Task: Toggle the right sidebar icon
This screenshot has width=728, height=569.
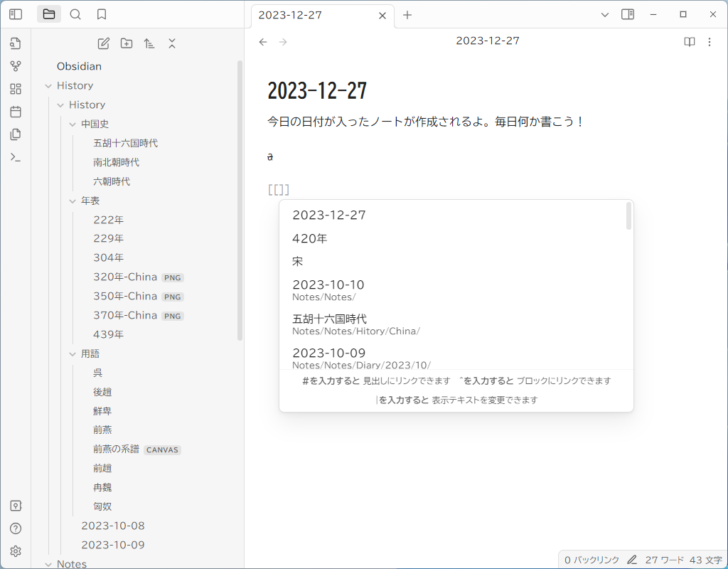Action: pos(628,14)
